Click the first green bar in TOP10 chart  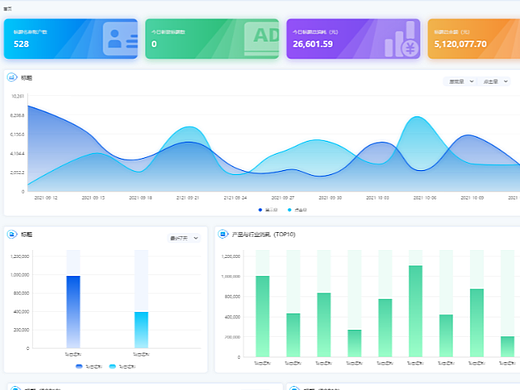coord(263,316)
